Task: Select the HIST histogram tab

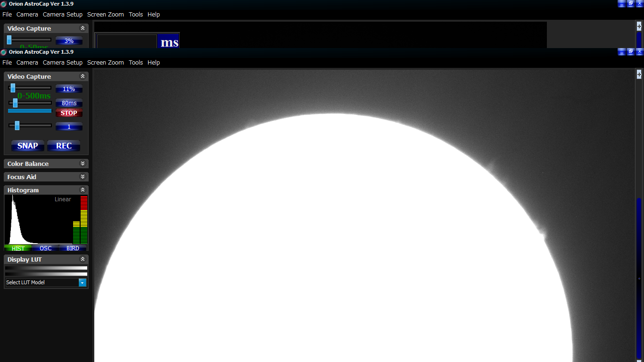Action: 18,248
